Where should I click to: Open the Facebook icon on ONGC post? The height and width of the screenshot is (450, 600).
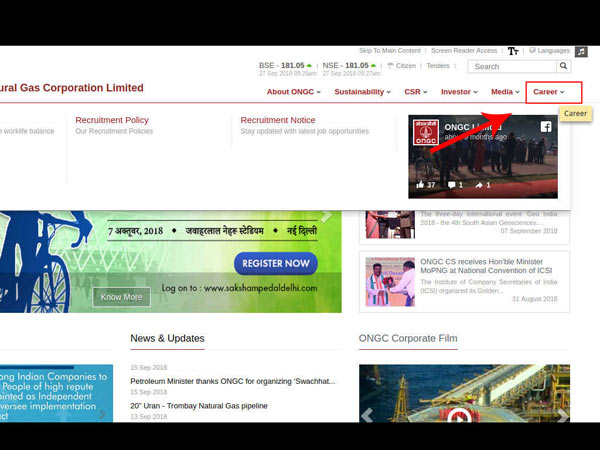pyautogui.click(x=546, y=127)
